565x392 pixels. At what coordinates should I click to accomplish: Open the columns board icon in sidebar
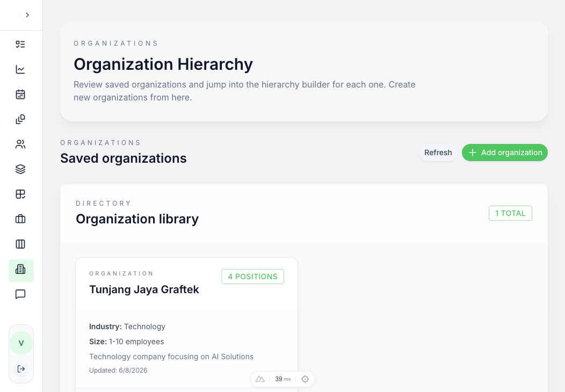click(x=20, y=244)
